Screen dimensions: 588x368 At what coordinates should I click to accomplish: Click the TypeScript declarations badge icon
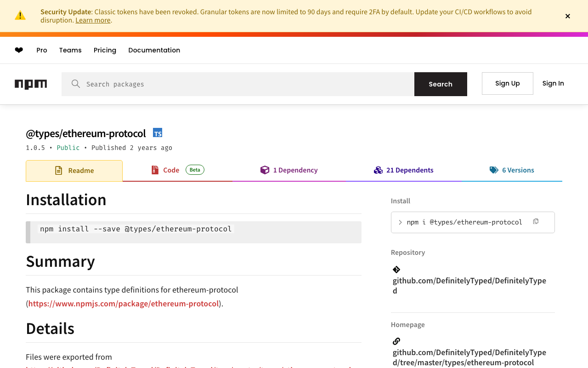tap(158, 133)
